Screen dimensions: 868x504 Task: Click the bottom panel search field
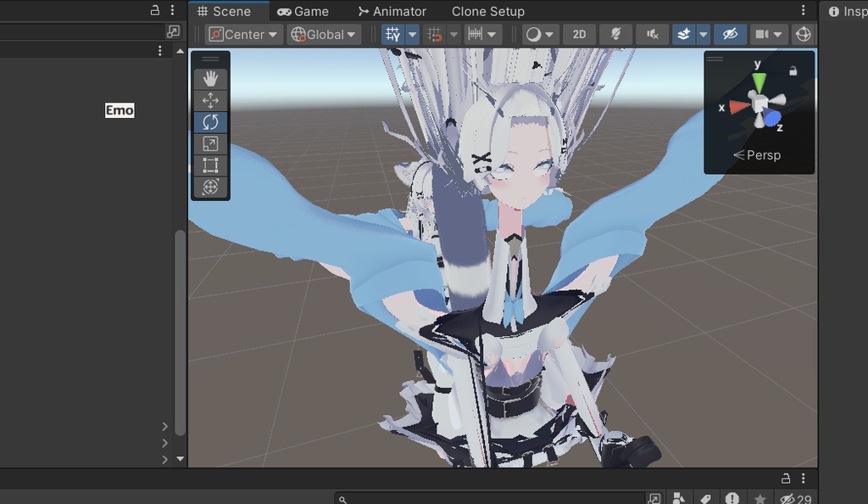(490, 498)
